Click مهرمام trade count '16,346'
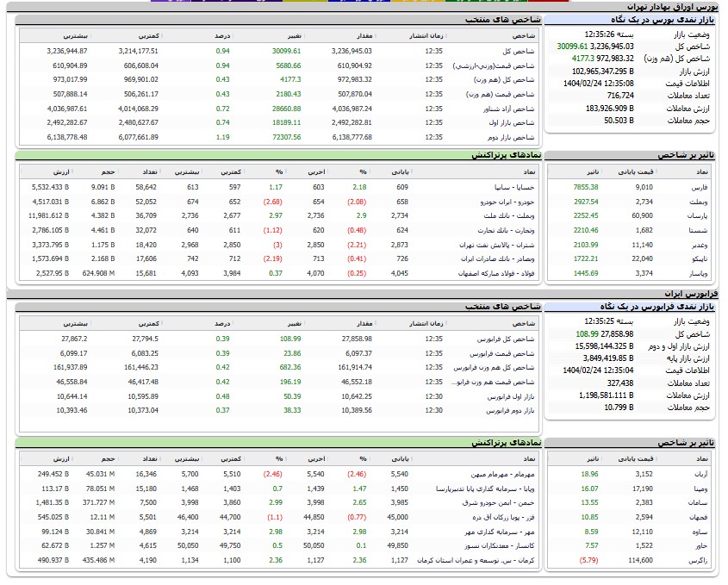This screenshot has height=585, width=728. point(146,475)
